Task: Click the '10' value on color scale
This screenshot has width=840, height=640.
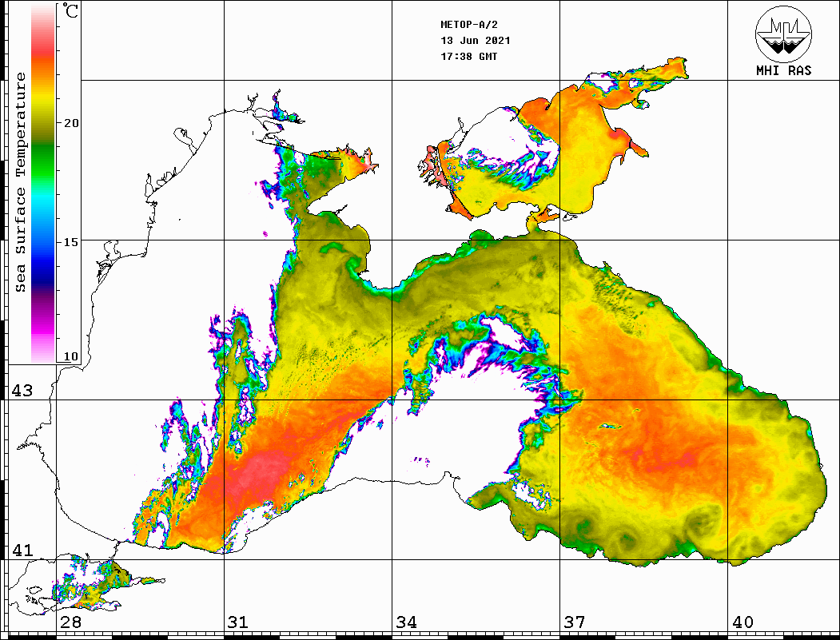Action: pos(70,356)
